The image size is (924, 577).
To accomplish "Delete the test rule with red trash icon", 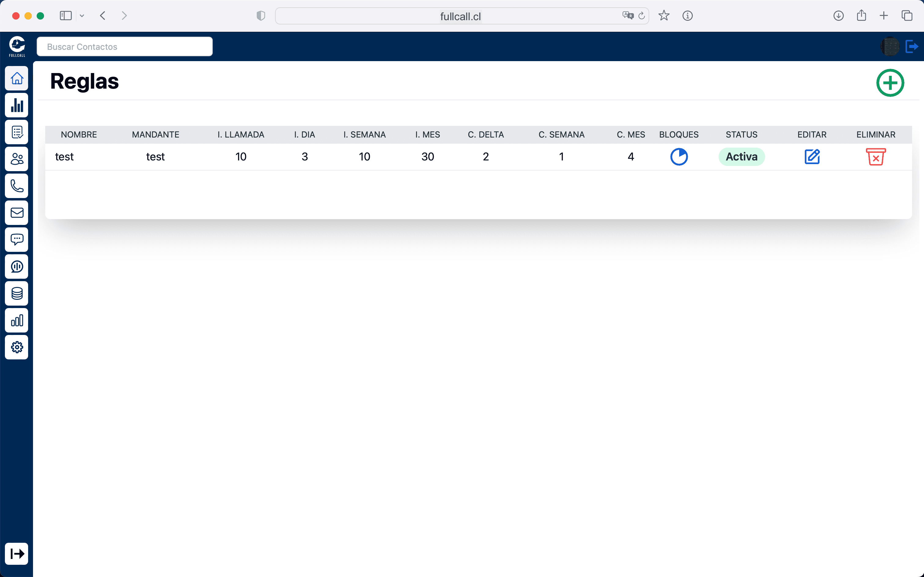I will click(875, 156).
